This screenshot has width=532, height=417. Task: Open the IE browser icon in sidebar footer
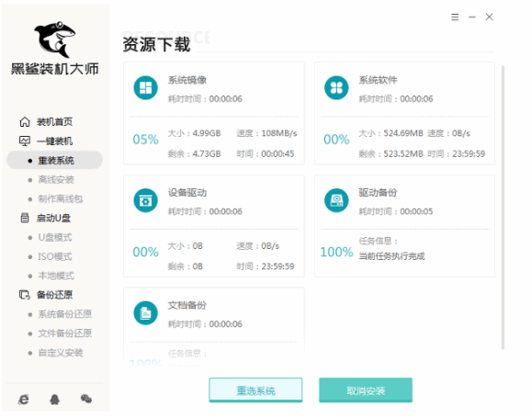click(23, 400)
